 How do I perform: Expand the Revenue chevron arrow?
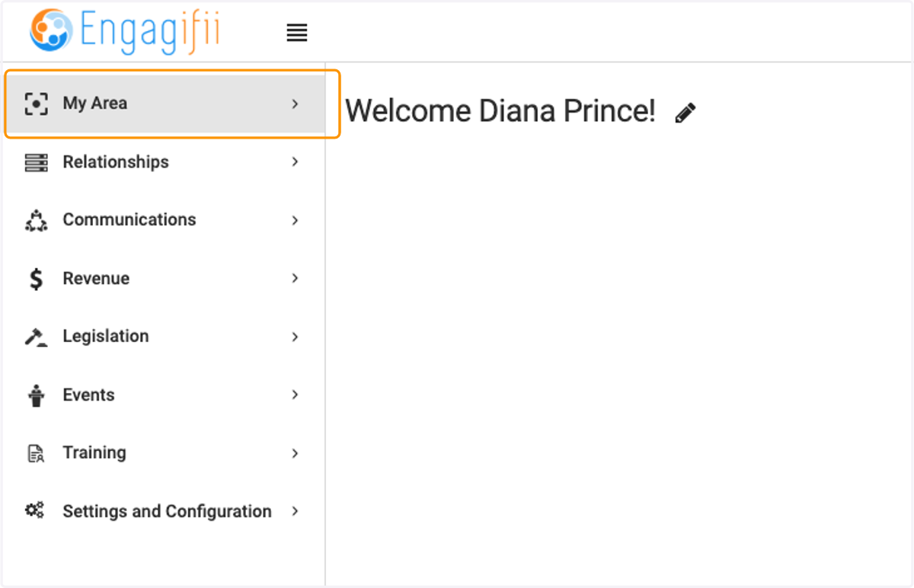pyautogui.click(x=296, y=279)
